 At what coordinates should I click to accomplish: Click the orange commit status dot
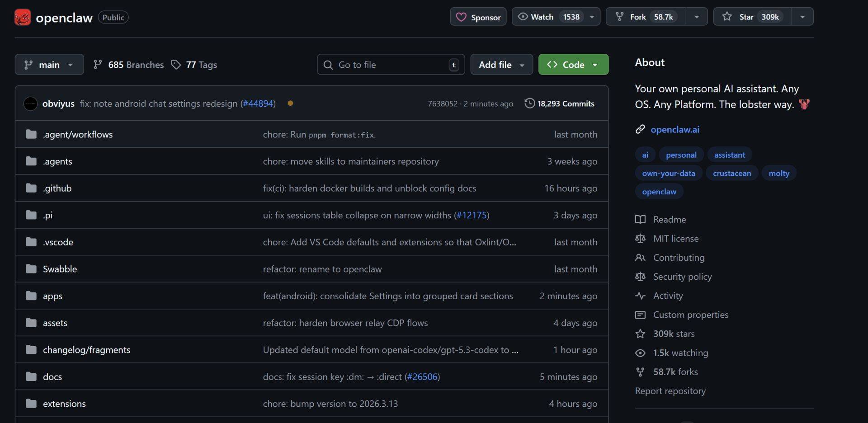(x=290, y=103)
